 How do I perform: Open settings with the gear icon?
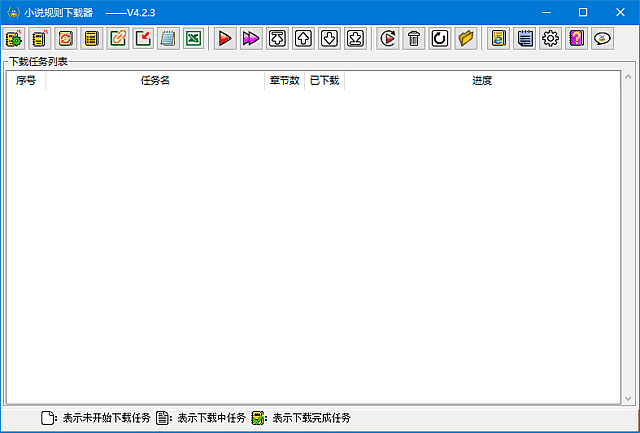[x=550, y=39]
